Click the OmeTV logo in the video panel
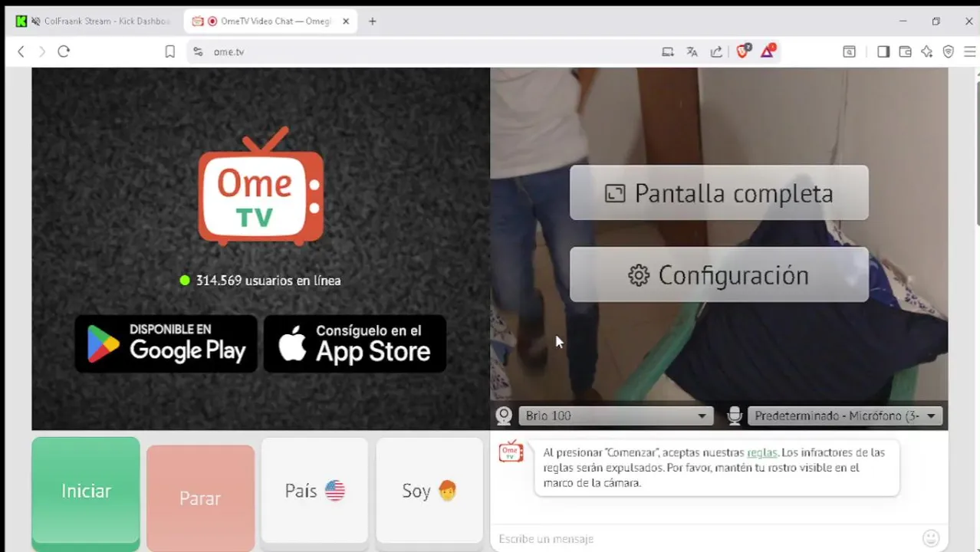Image resolution: width=980 pixels, height=552 pixels. pyautogui.click(x=261, y=186)
